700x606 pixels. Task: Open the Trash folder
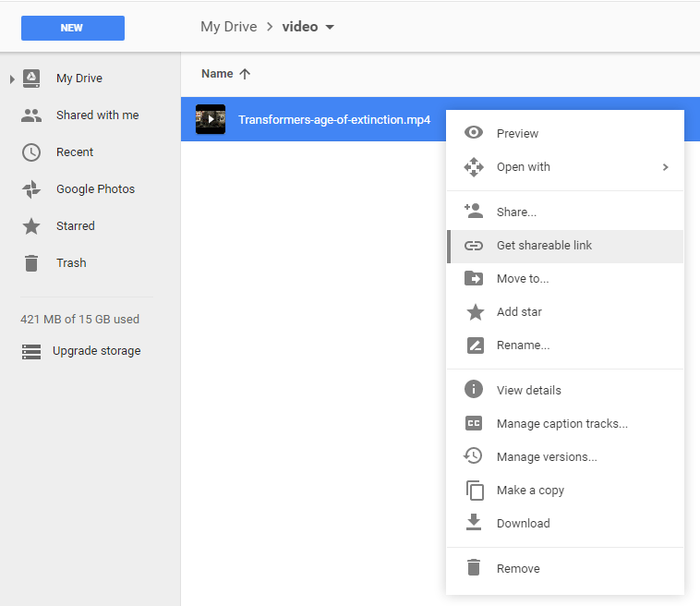(71, 263)
